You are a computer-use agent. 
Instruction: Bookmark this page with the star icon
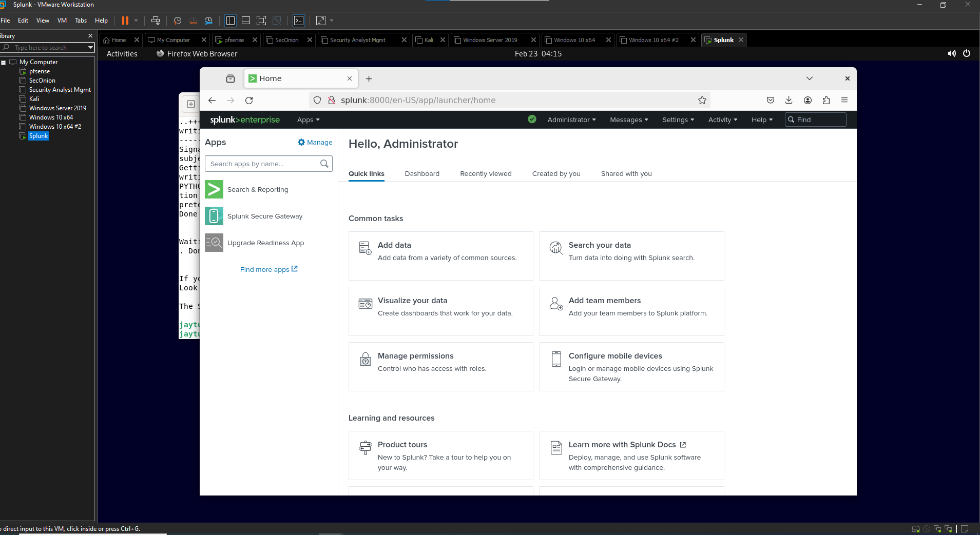coord(702,101)
